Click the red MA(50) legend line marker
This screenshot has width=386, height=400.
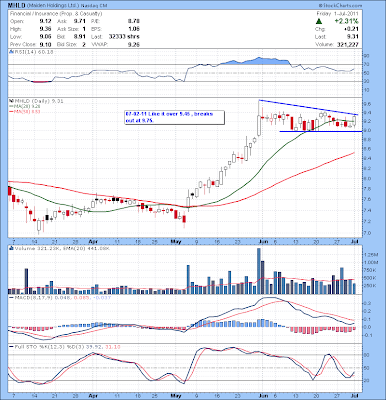click(10, 111)
